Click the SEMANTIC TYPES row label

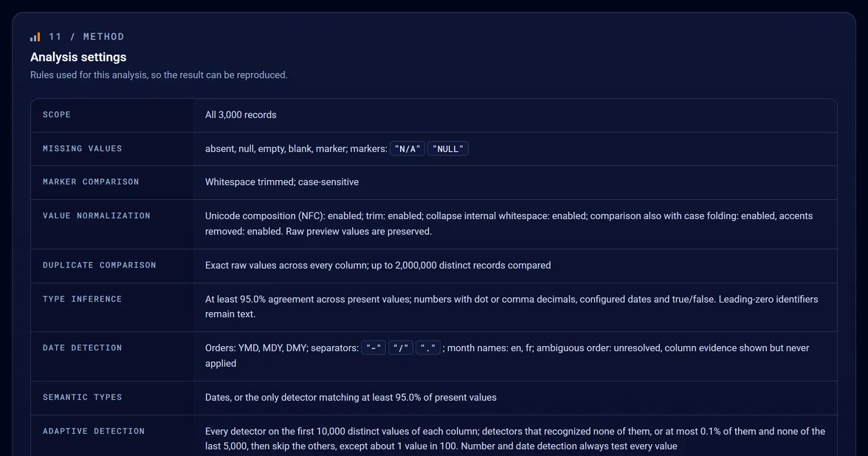point(82,397)
